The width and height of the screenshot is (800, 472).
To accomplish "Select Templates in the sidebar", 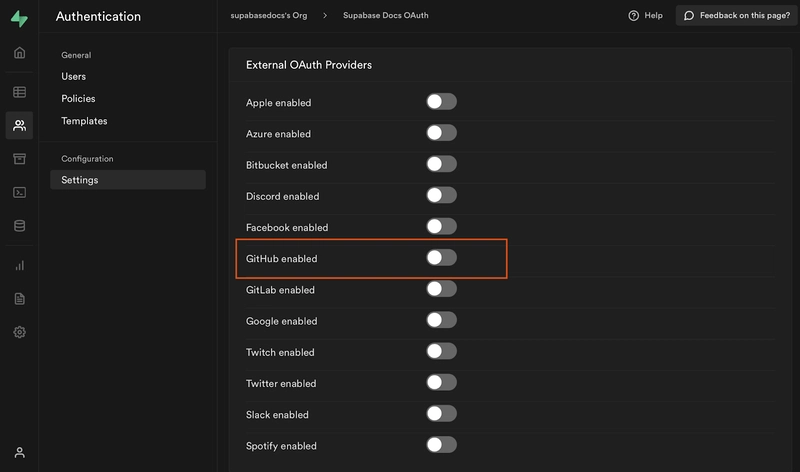I will pos(84,121).
